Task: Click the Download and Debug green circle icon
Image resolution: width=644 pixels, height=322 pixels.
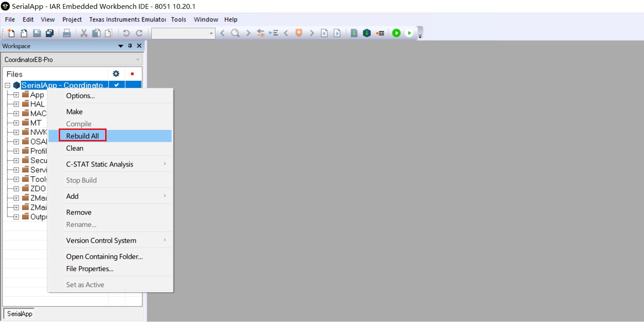Action: [396, 33]
